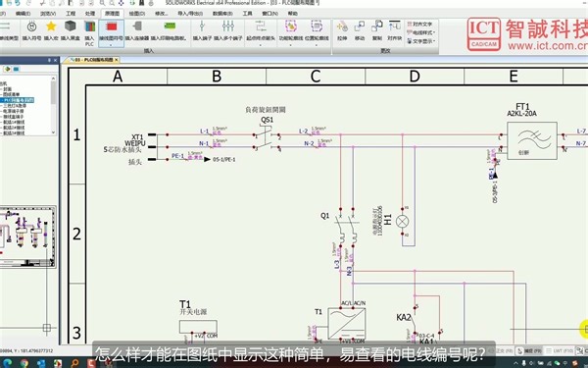Click the page preview thumbnail in the side panel
Screen dimensions: 588x368
click(x=27, y=237)
